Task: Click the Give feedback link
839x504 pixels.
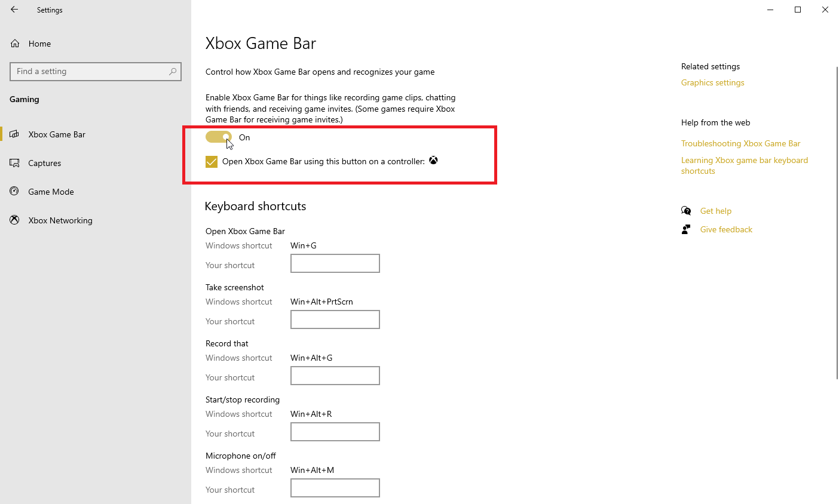Action: coord(726,229)
